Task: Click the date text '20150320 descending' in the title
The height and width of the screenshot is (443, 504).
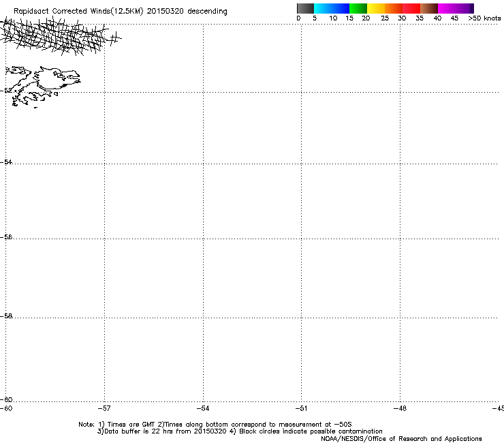Action: (187, 11)
